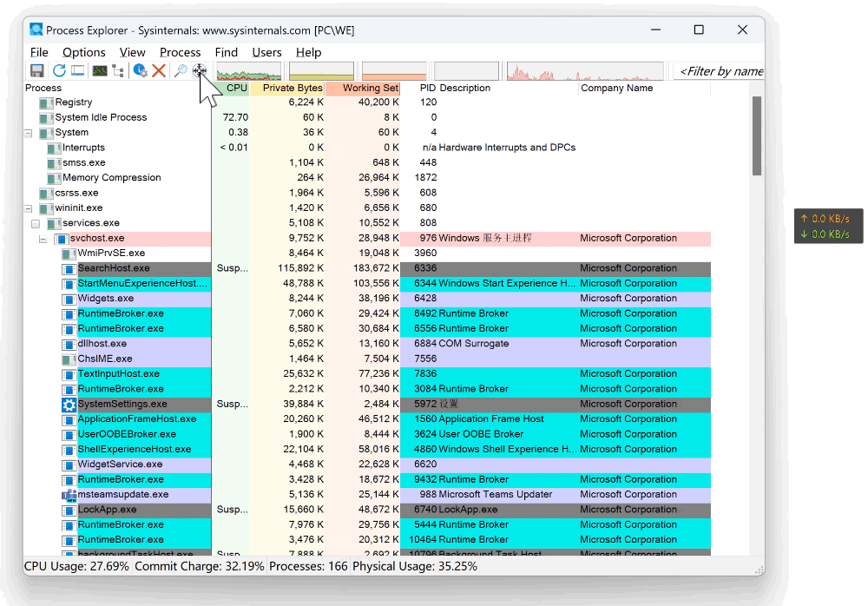Click the msteamsupdate.exe Teams icon
The width and height of the screenshot is (868, 606).
[x=69, y=495]
